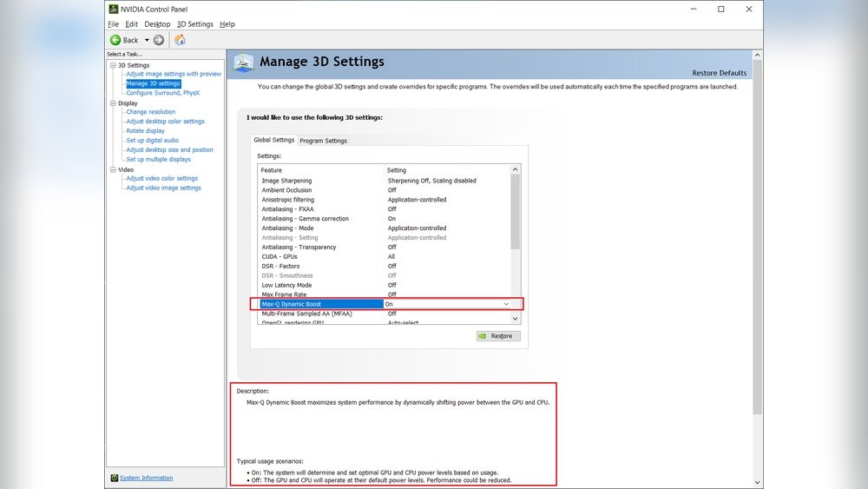The width and height of the screenshot is (868, 489).
Task: Collapse the 3D Settings tree node
Action: pos(113,65)
